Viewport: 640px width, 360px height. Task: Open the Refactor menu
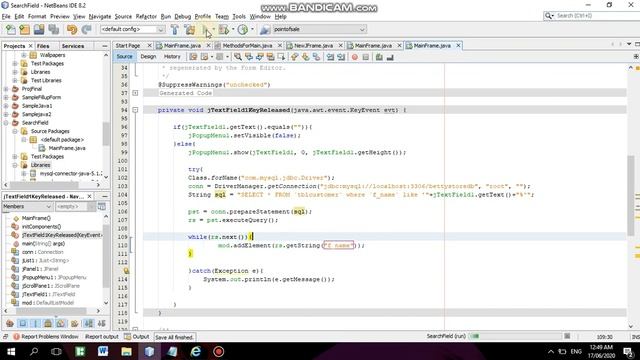click(146, 16)
